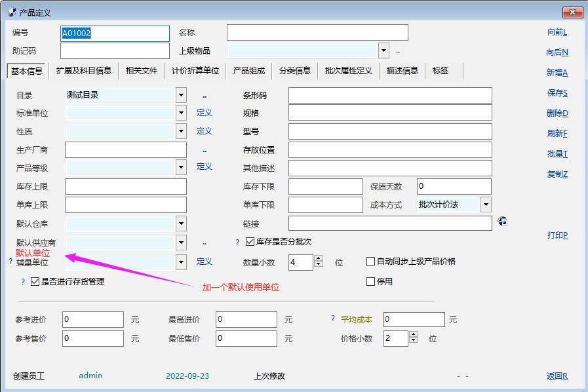Click the ellipsis next to 上级物品 dropdown
588x392 pixels.
coord(398,51)
